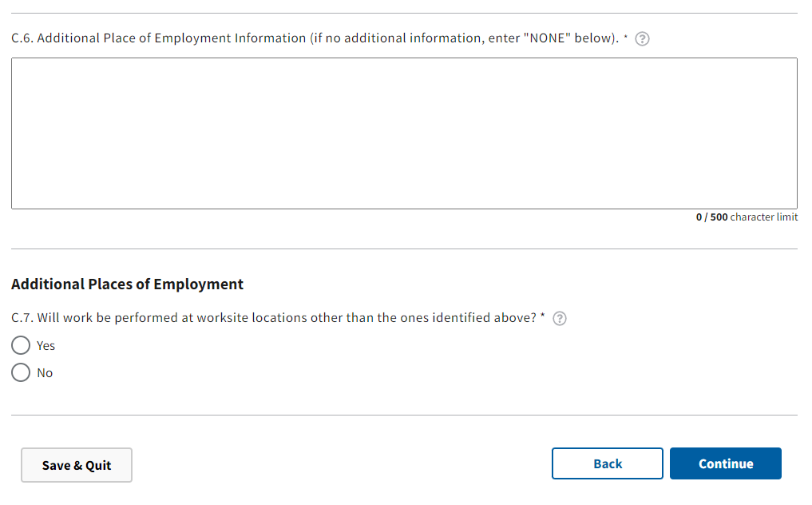Image resolution: width=812 pixels, height=505 pixels.
Task: Click the "Yes" option label text
Action: pos(46,346)
